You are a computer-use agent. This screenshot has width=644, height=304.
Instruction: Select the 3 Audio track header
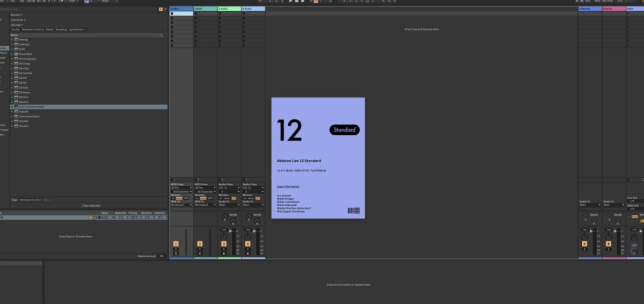tap(230, 9)
